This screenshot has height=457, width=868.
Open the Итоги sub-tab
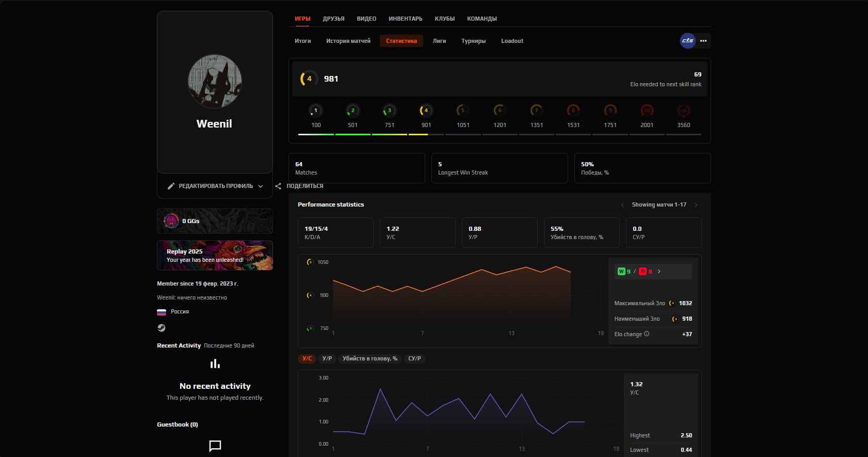[x=303, y=41]
